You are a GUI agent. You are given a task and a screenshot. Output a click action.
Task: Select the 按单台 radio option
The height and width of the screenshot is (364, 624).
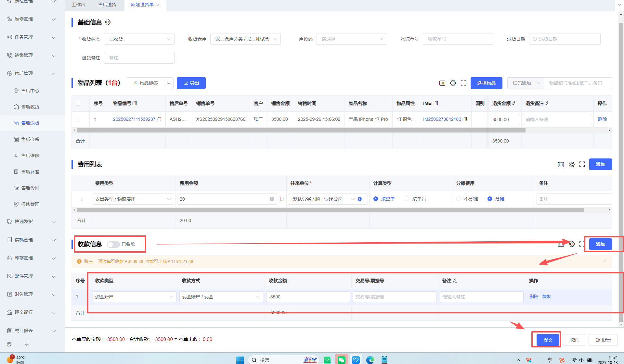(407, 199)
